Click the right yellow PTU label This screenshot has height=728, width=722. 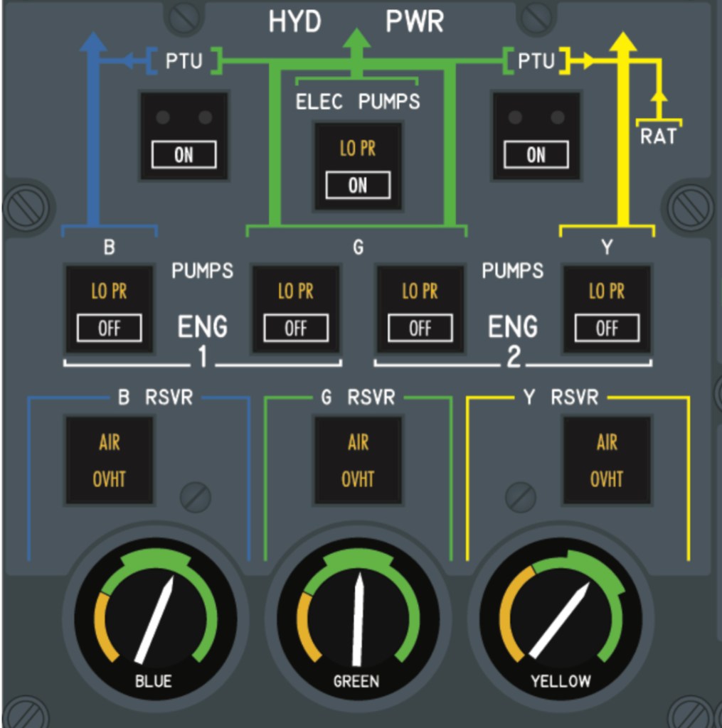[536, 61]
